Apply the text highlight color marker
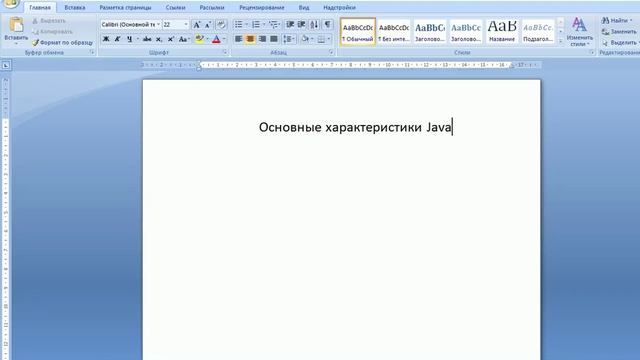This screenshot has width=640, height=360. coord(199,39)
